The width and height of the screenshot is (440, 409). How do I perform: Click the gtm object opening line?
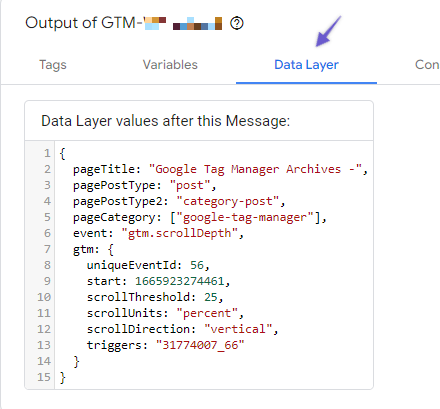[x=93, y=249]
